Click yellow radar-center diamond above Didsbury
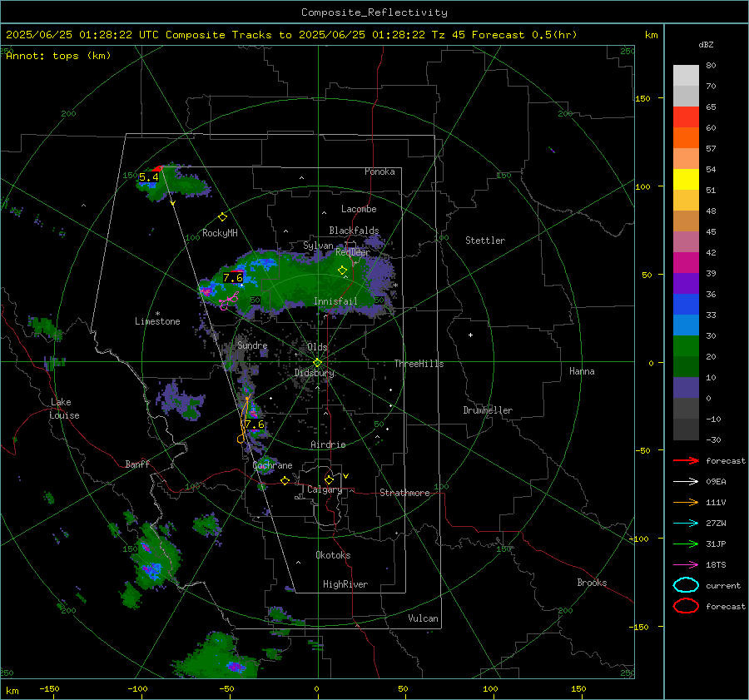This screenshot has width=749, height=700. pos(318,363)
